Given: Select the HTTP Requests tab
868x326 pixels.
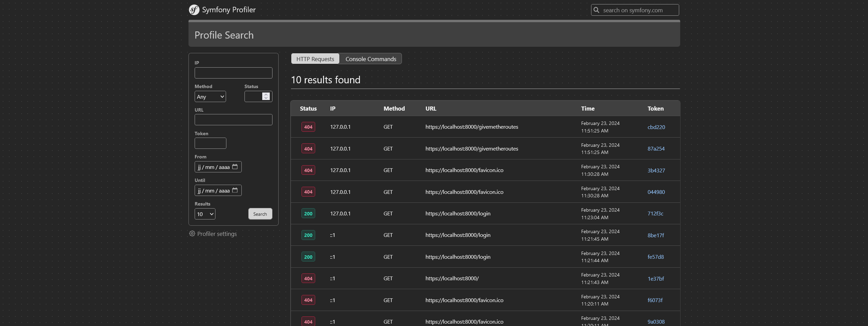Looking at the screenshot, I should point(315,59).
